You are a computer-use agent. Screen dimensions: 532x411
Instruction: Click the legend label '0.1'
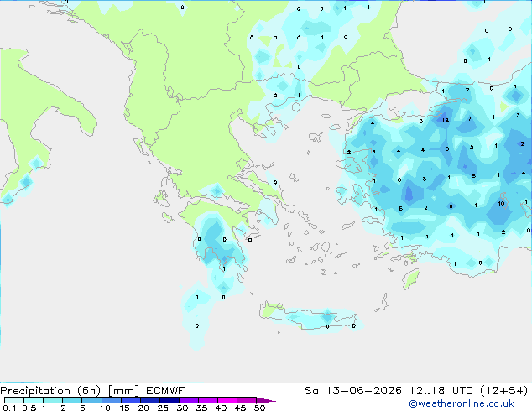tap(9, 408)
